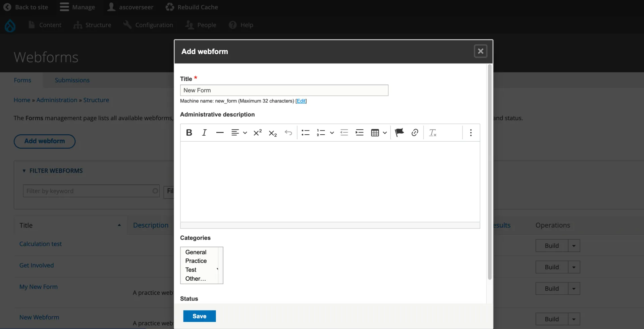Open the Structure admin menu
The image size is (644, 329).
[92, 25]
